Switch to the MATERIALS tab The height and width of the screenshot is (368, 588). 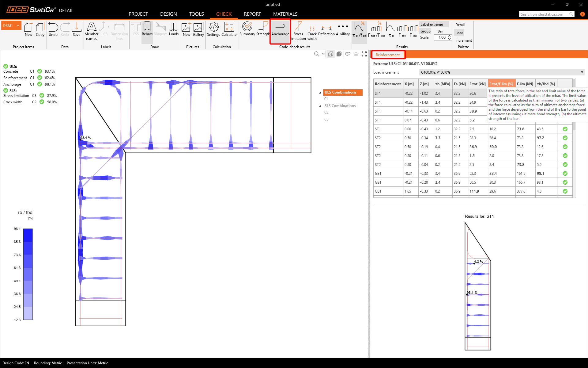[x=285, y=14]
